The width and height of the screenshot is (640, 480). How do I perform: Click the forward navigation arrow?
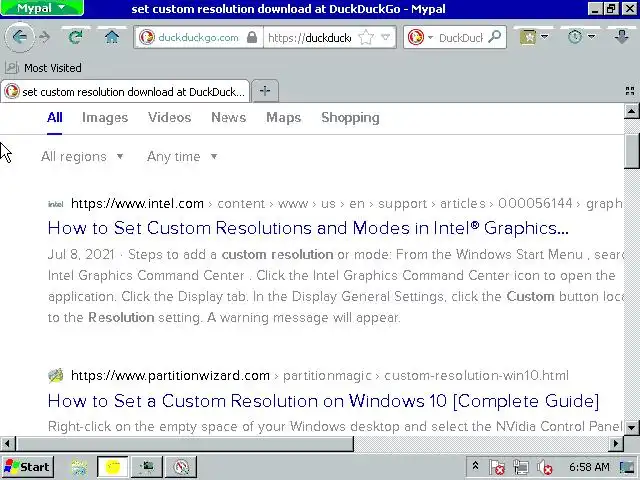pyautogui.click(x=44, y=38)
